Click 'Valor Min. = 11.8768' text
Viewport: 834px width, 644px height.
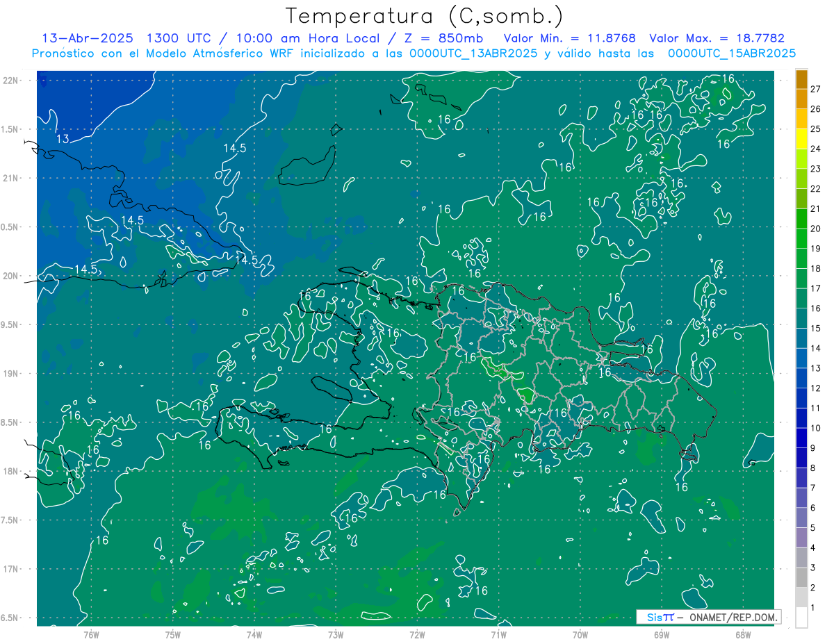(x=569, y=38)
